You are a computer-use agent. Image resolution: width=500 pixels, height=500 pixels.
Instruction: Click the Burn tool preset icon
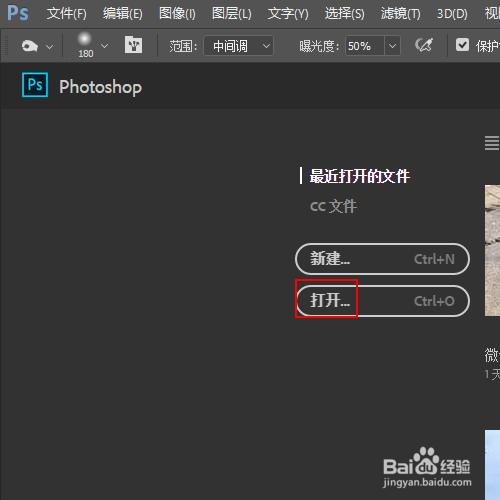click(x=30, y=46)
